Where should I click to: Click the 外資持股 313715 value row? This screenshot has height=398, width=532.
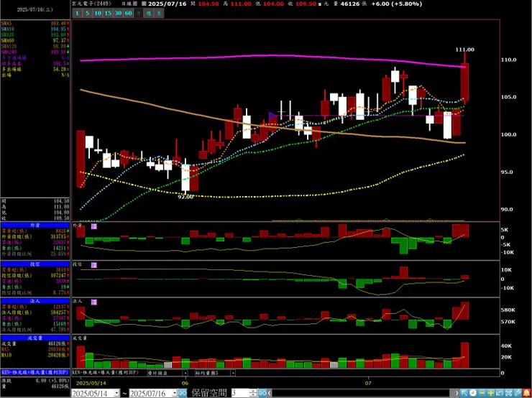click(35, 236)
